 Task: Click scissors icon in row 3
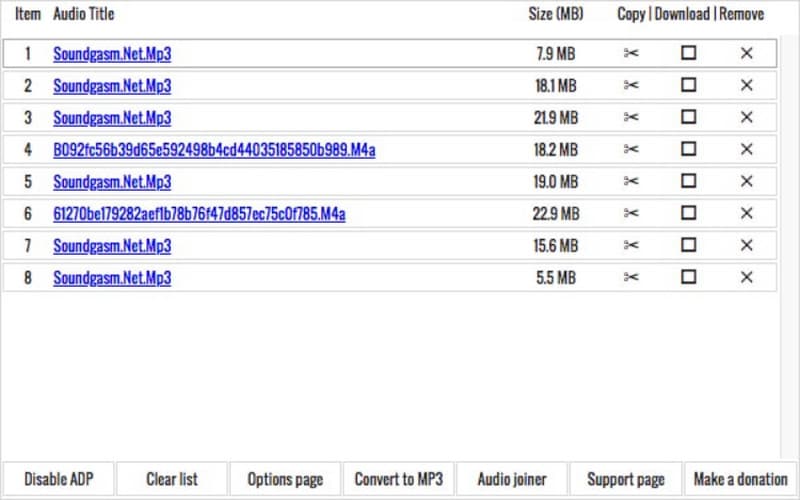pyautogui.click(x=631, y=117)
